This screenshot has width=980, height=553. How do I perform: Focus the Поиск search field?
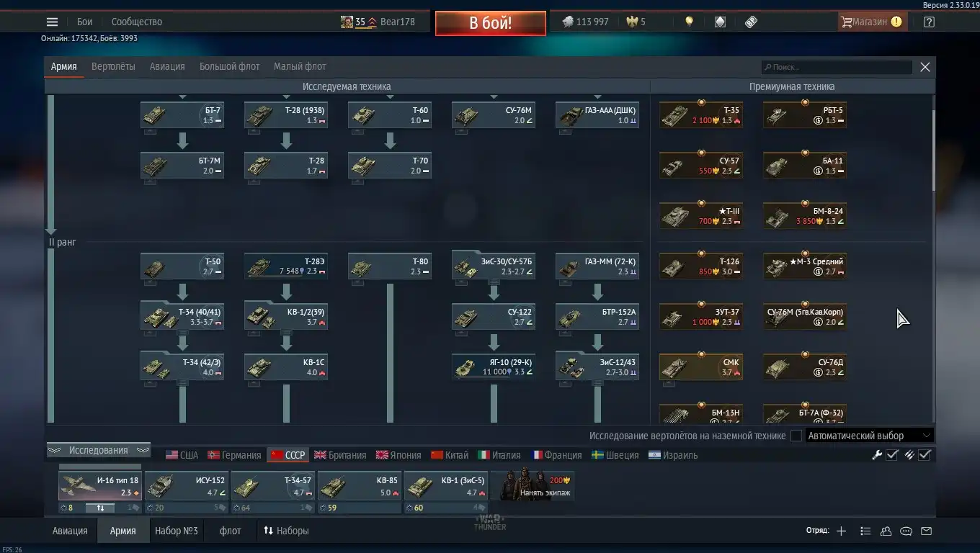[837, 67]
